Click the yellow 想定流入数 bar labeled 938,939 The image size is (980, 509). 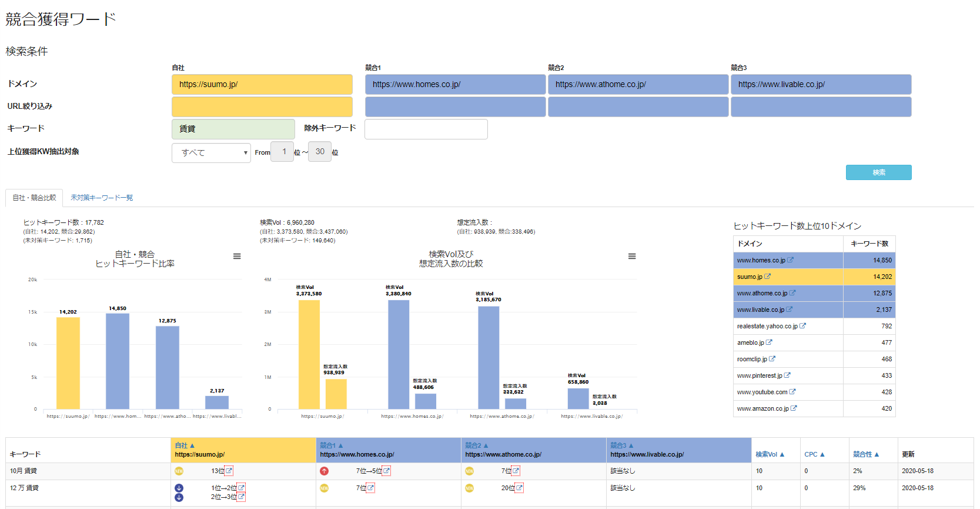coord(336,394)
